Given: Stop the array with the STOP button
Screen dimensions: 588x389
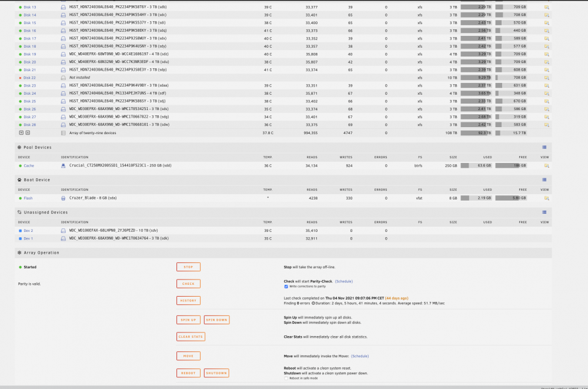Looking at the screenshot, I should click(188, 267).
